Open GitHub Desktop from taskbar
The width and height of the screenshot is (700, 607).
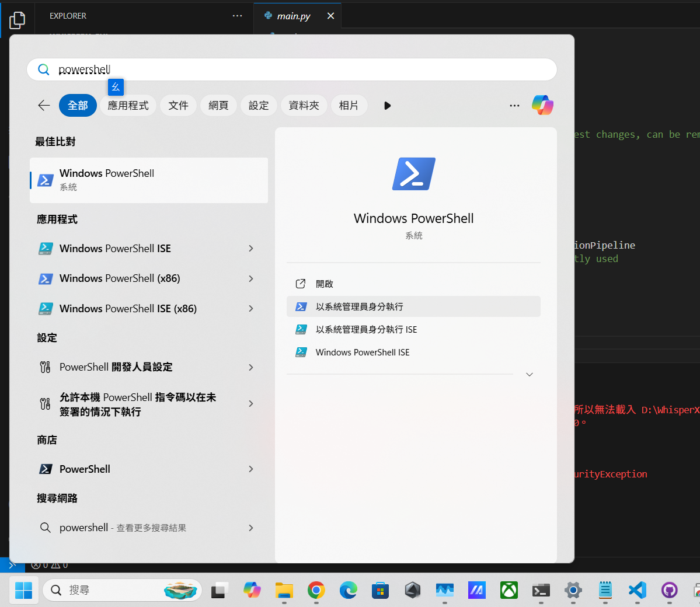[670, 590]
